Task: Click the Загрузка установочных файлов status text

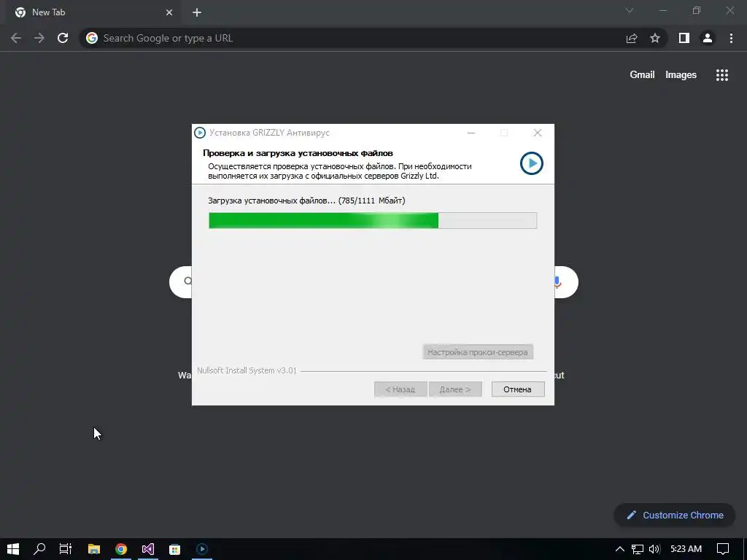Action: tap(306, 201)
